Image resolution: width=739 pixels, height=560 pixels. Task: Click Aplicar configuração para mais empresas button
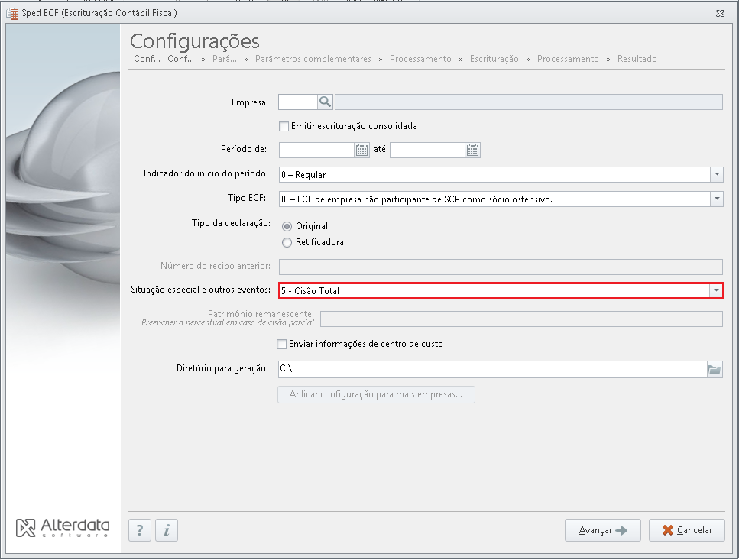coord(376,395)
